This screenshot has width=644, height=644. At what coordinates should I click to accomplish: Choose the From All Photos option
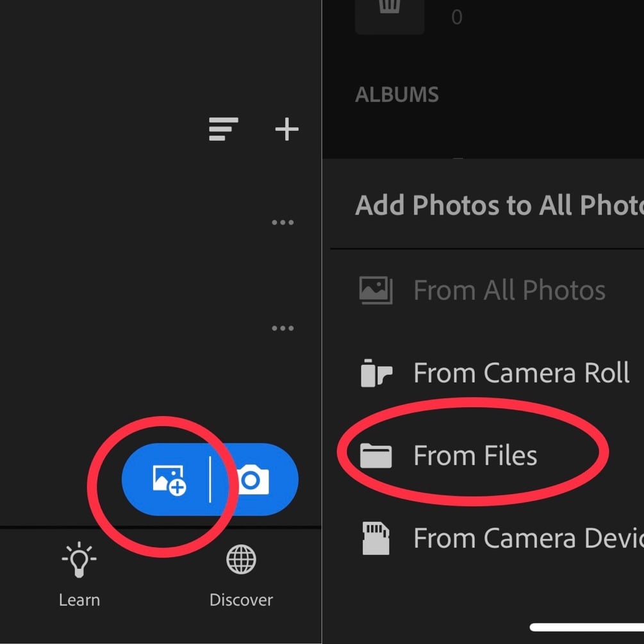(509, 290)
